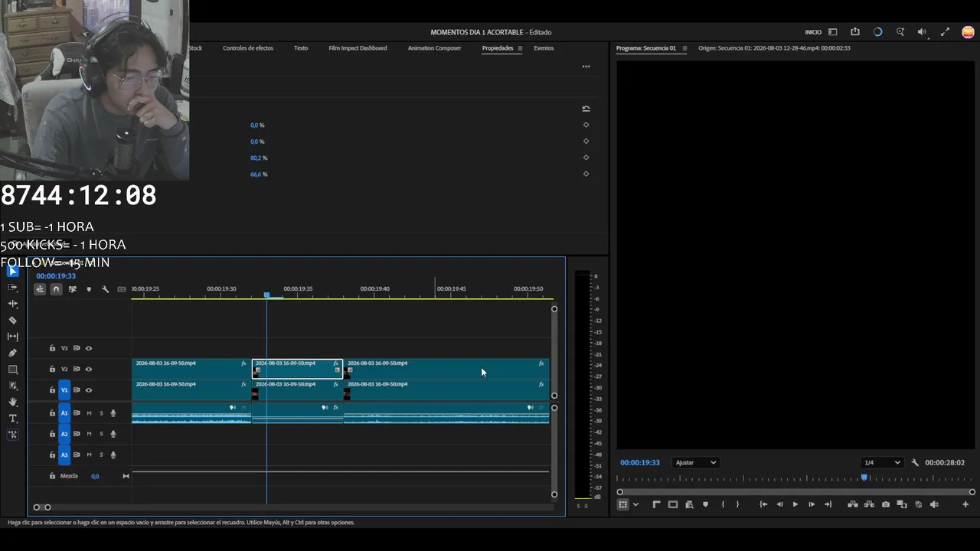Image resolution: width=980 pixels, height=551 pixels.
Task: Go to Out point in program monitor
Action: [828, 504]
